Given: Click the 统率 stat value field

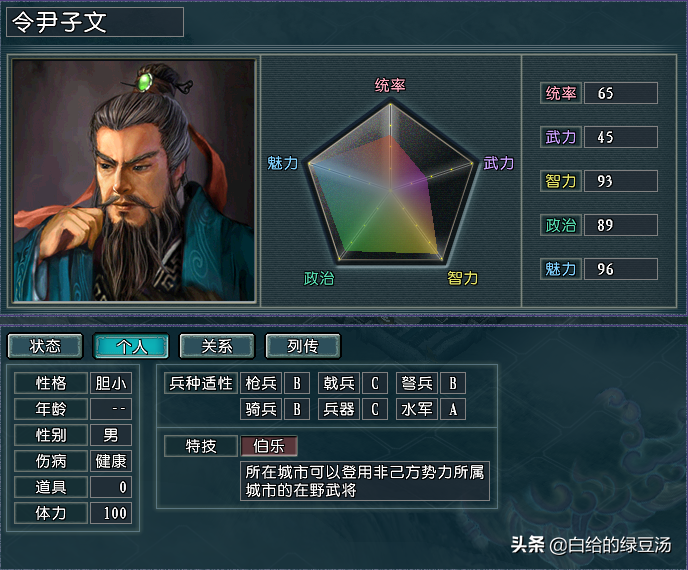Looking at the screenshot, I should [x=620, y=93].
